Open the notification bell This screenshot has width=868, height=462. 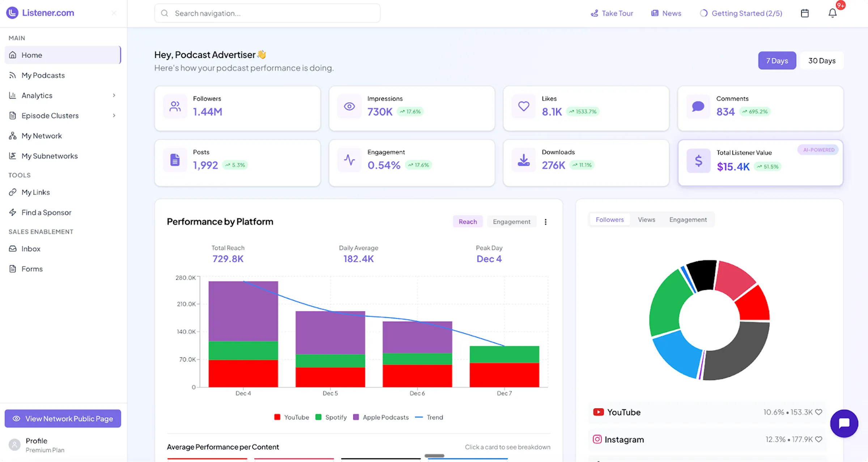[x=832, y=13]
